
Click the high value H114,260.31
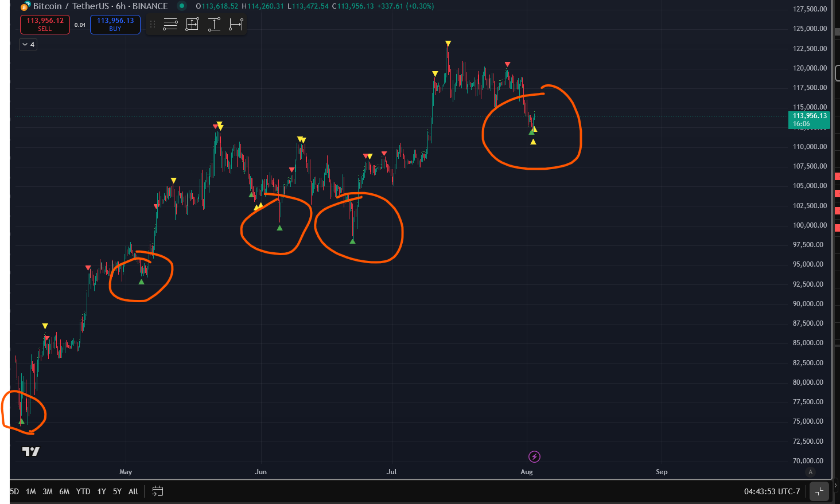point(263,6)
